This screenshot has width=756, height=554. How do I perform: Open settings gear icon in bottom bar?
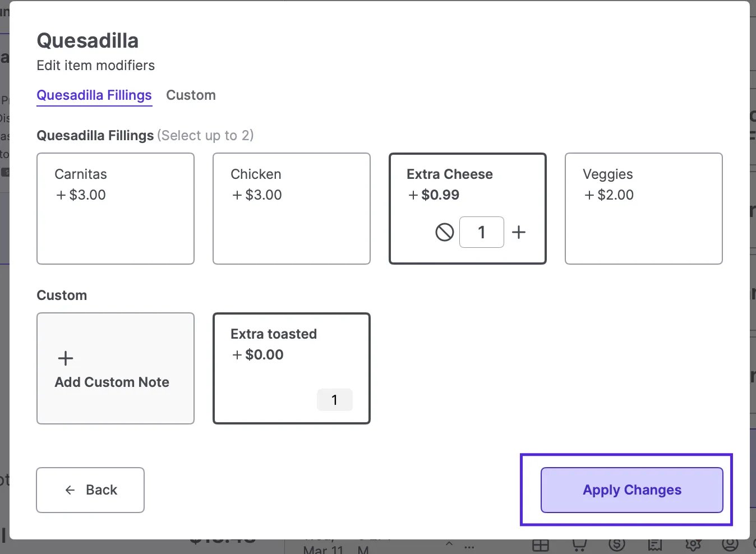click(693, 545)
